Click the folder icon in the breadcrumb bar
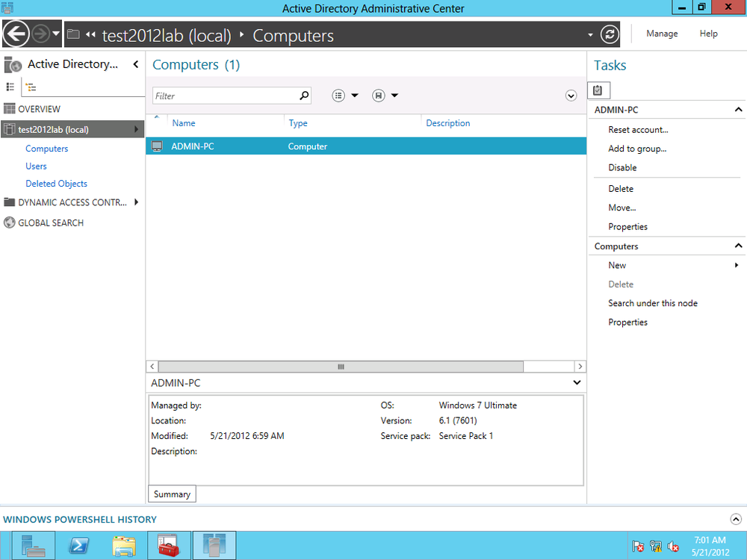Image resolution: width=747 pixels, height=560 pixels. click(x=73, y=34)
